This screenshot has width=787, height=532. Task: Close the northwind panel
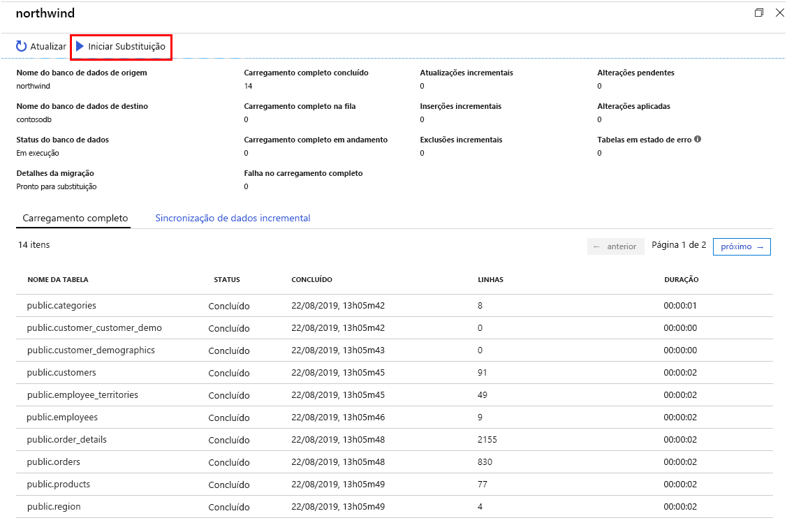pyautogui.click(x=779, y=13)
